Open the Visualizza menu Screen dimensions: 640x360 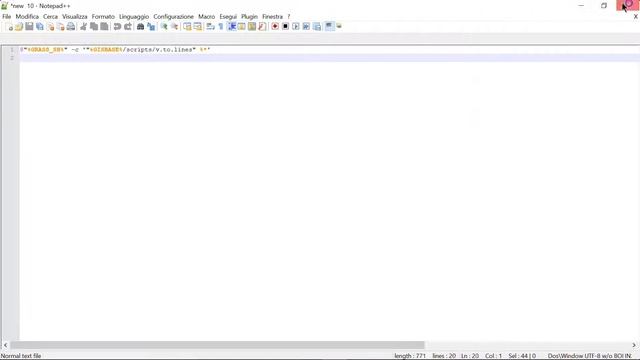pos(75,17)
